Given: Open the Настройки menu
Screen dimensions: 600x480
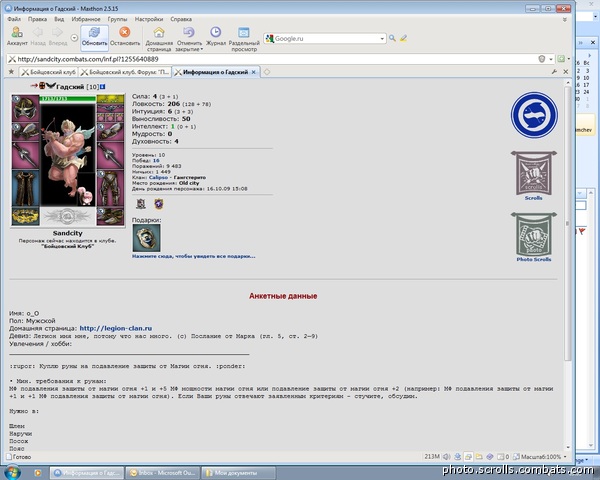Looking at the screenshot, I should tap(149, 19).
